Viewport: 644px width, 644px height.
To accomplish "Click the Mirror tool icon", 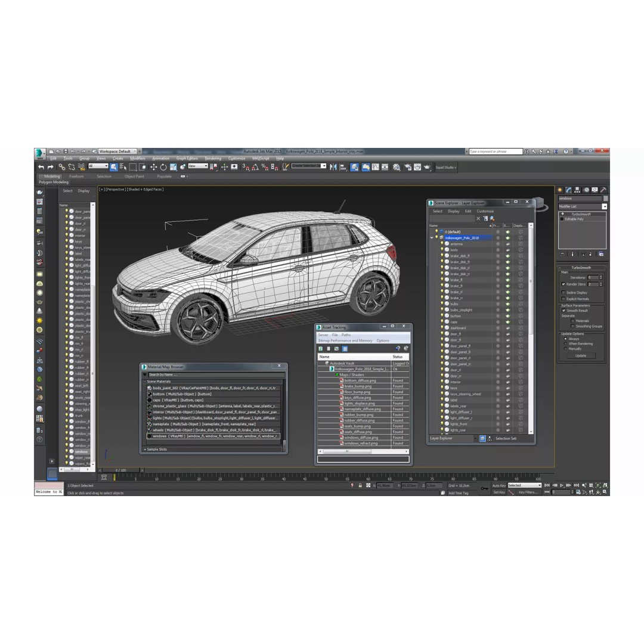I will point(333,167).
